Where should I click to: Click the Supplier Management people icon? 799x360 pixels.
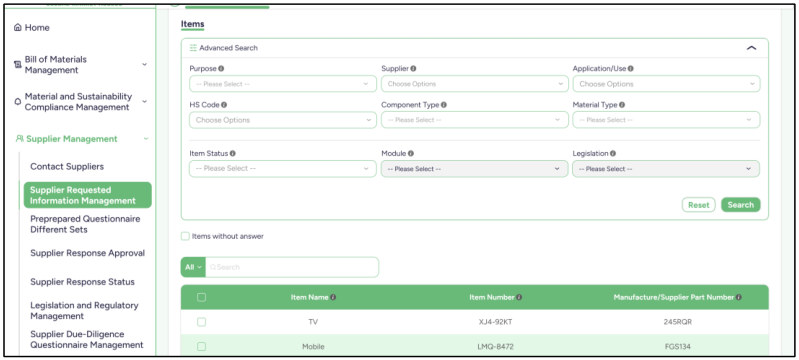(20, 139)
